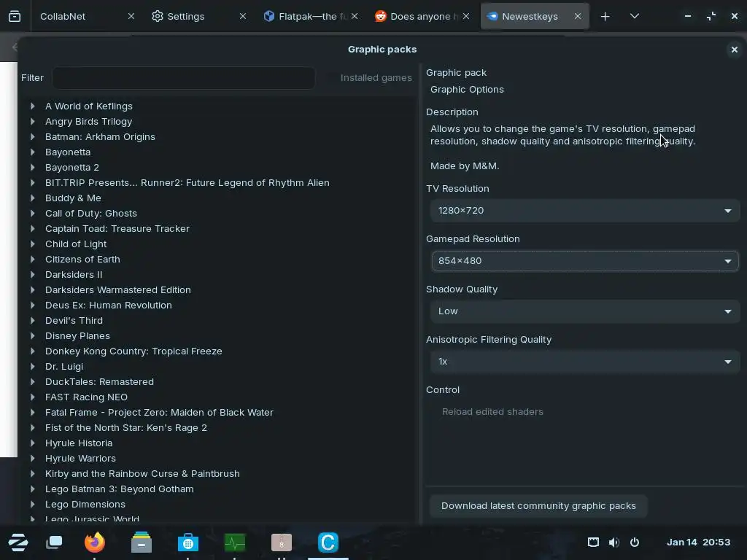Launch Firefox from the taskbar
Image resolution: width=747 pixels, height=560 pixels.
94,542
